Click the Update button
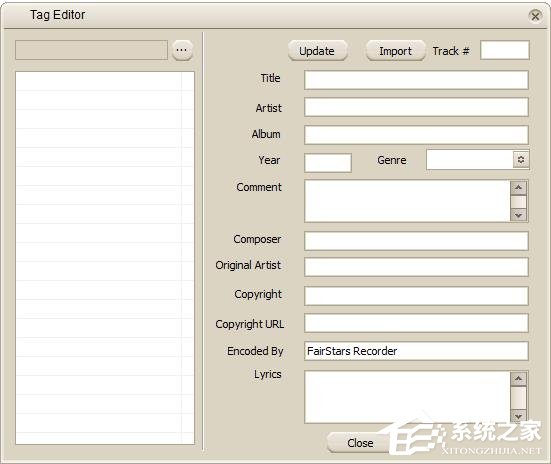The width and height of the screenshot is (551, 464). 318,51
